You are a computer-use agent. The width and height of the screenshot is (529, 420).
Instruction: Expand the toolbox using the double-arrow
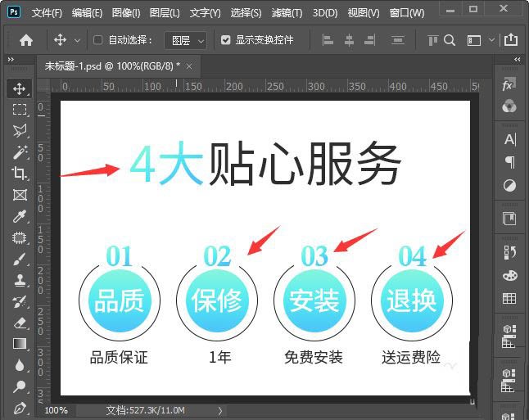[9, 61]
